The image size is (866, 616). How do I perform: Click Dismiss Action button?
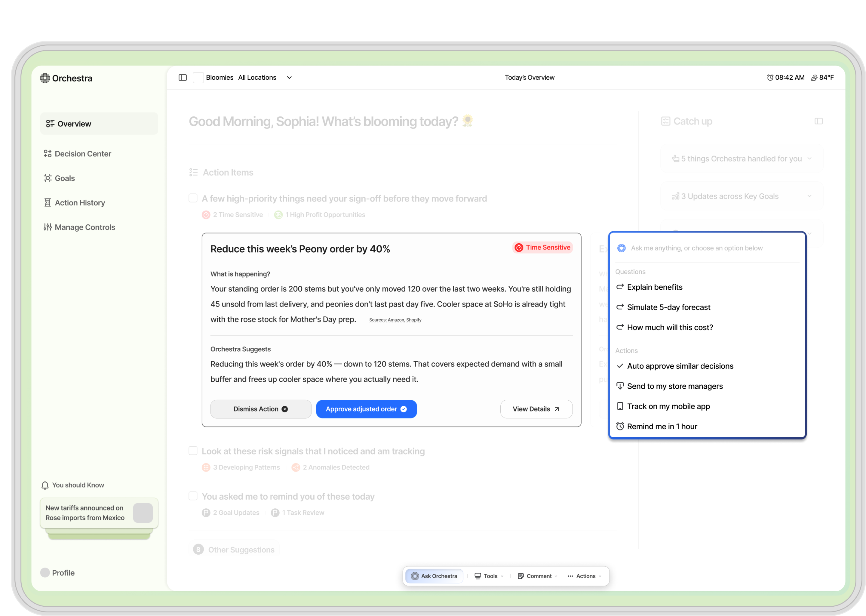pyautogui.click(x=261, y=409)
